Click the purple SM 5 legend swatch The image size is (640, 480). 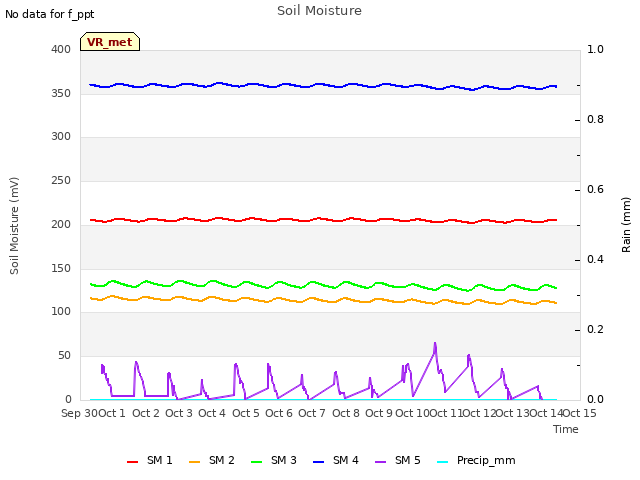click(381, 462)
